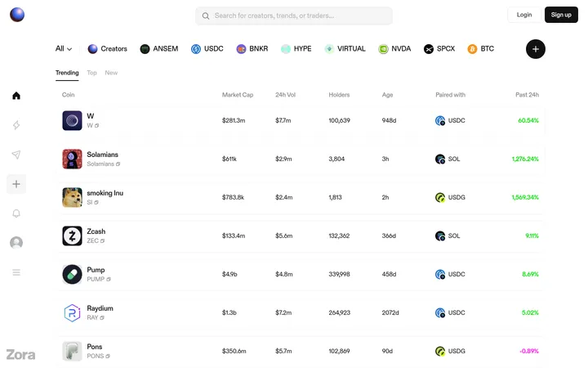Open the lightning bolt activity icon
The height and width of the screenshot is (368, 588).
16,125
